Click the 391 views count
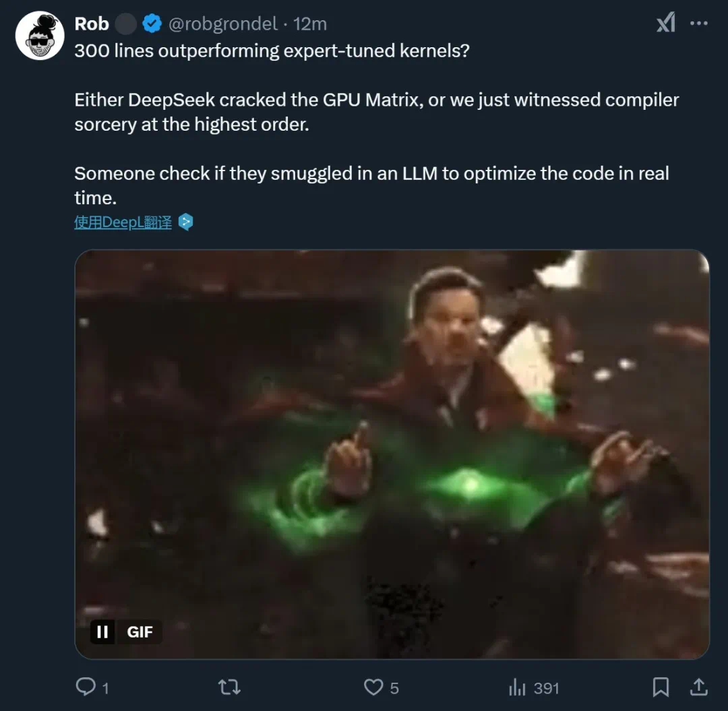The height and width of the screenshot is (711, 728). [x=546, y=688]
